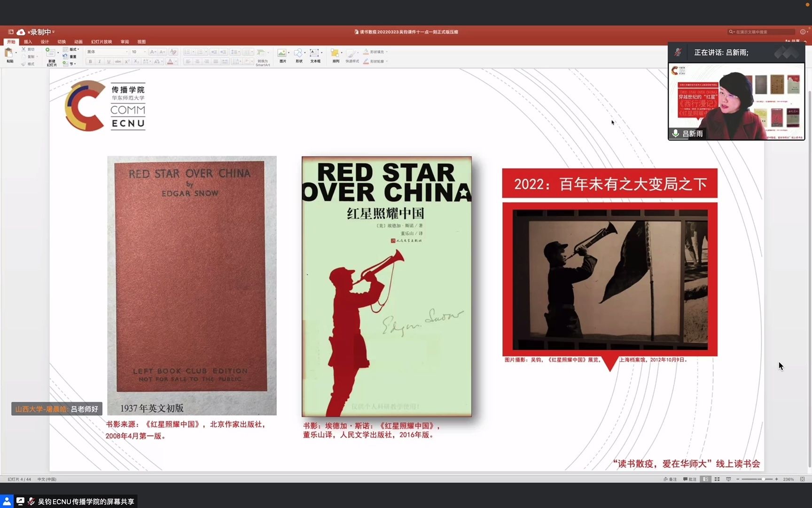Screen dimensions: 812x508
Task: Fit slide to window icon
Action: click(x=802, y=479)
